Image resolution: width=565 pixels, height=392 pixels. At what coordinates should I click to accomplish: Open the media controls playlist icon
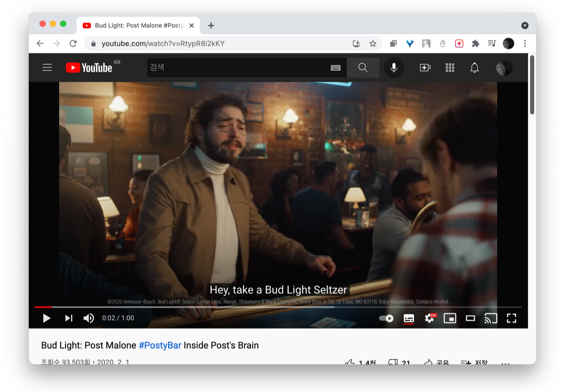pos(492,43)
